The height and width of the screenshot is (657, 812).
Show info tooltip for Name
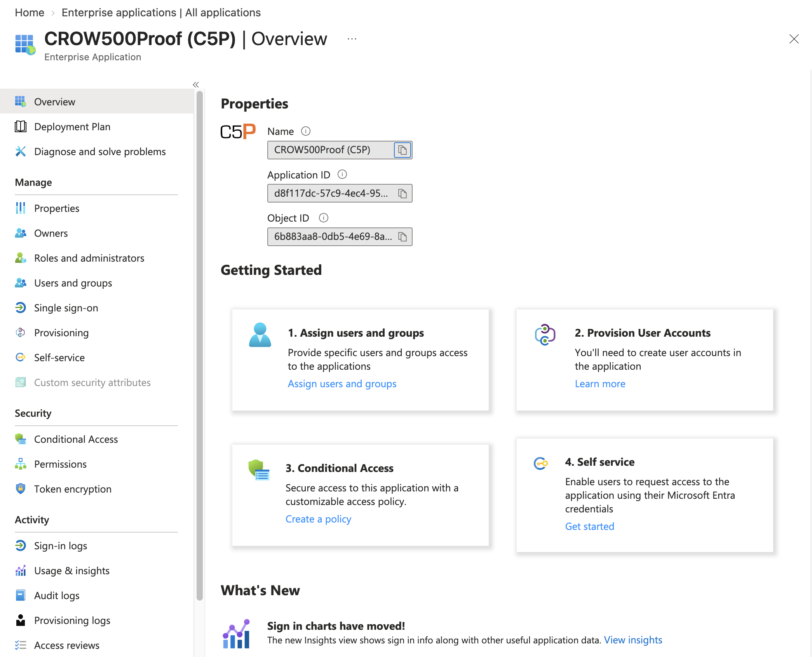coord(306,131)
